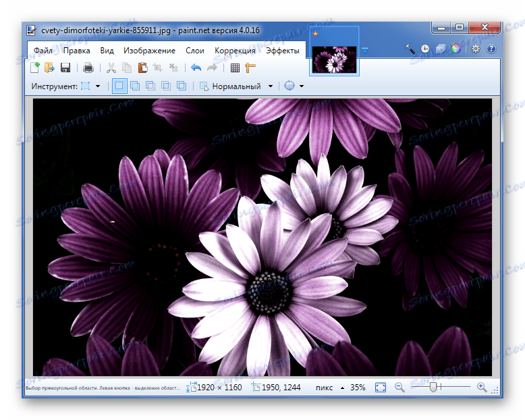Screen dimensions: 525x420
Task: Open the Tools window hammer icon
Action: (410, 49)
